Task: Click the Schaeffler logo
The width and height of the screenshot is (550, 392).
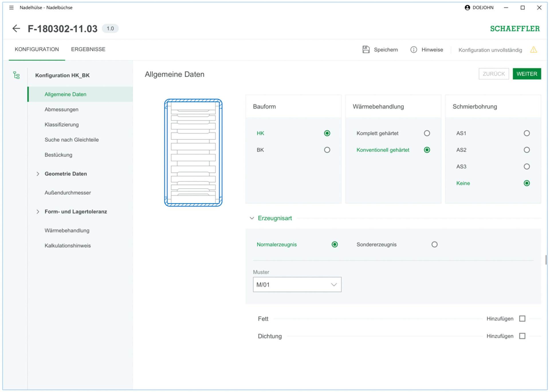Action: click(514, 29)
